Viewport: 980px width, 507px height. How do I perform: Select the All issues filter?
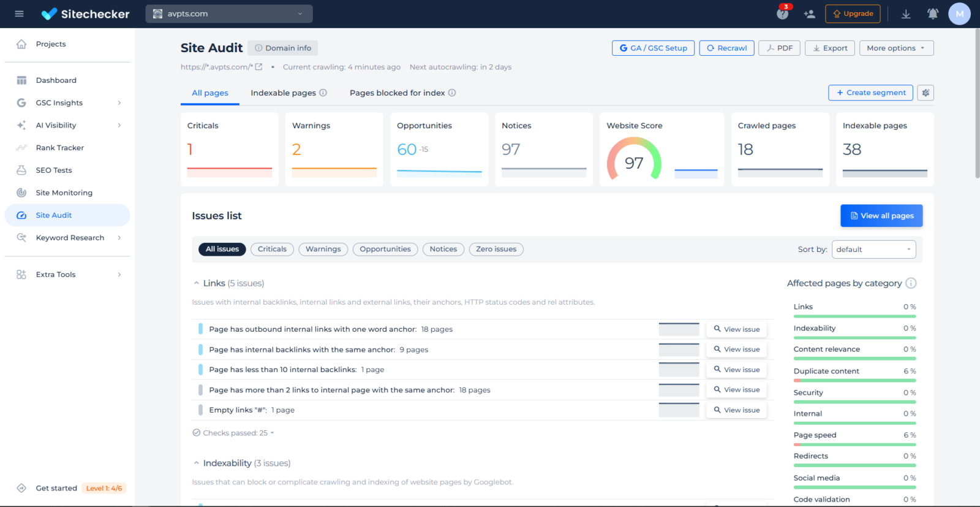(x=222, y=249)
